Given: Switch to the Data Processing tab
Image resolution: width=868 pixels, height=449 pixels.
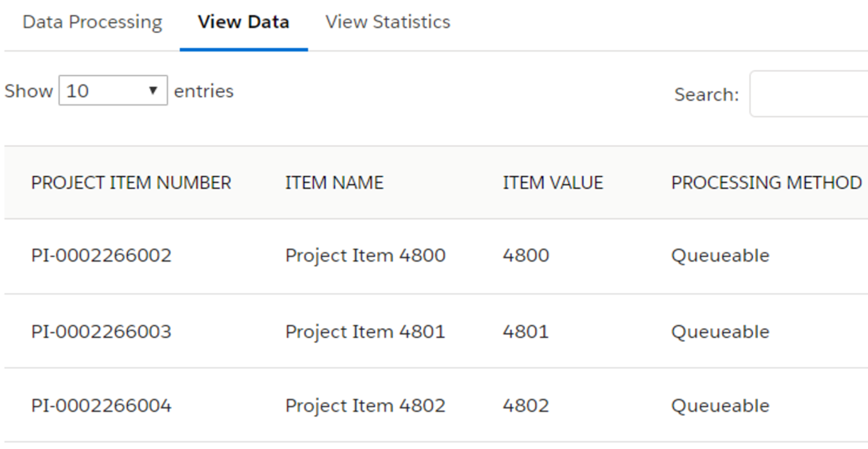Looking at the screenshot, I should tap(92, 22).
